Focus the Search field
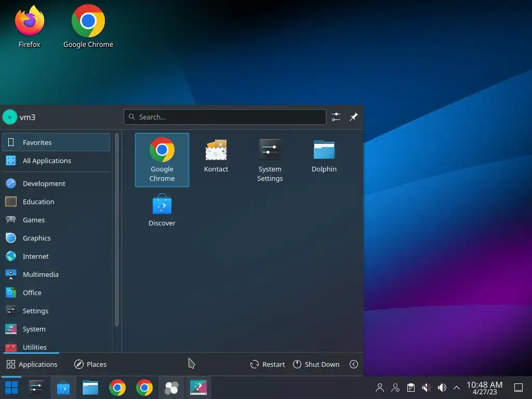 tap(225, 117)
